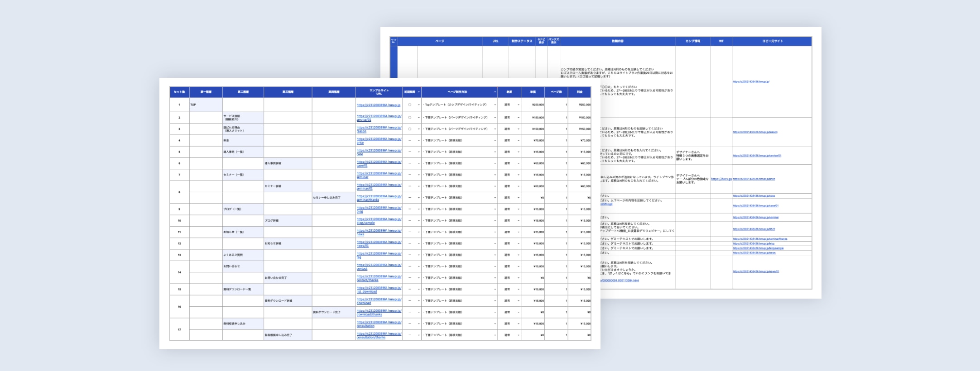Click the セット数 column header

(179, 92)
